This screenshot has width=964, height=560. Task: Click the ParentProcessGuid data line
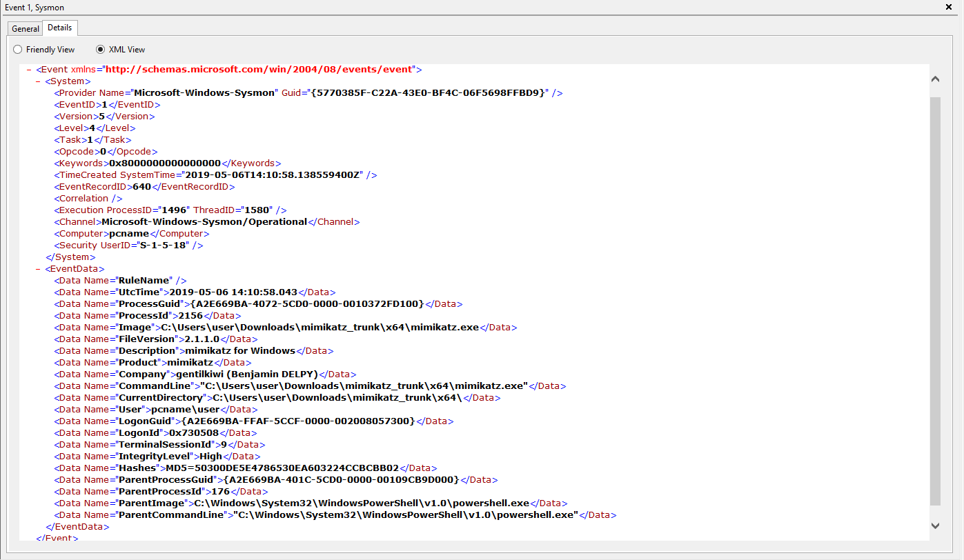276,480
